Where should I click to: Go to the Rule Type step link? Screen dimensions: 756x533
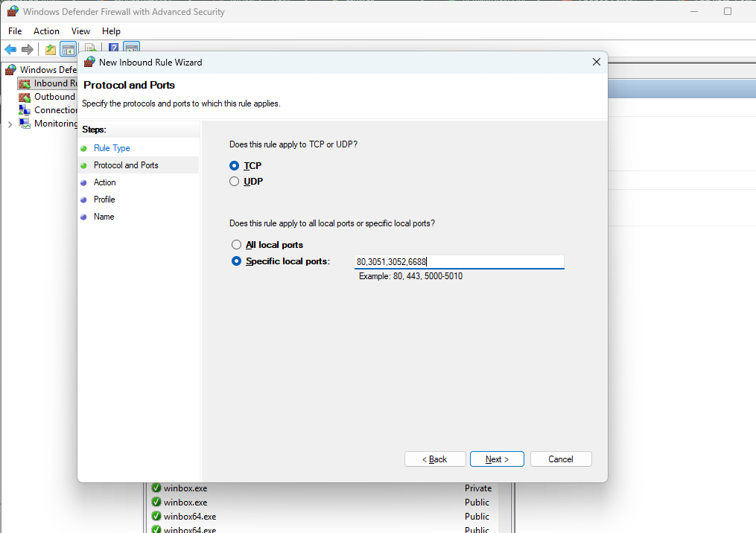click(x=112, y=148)
